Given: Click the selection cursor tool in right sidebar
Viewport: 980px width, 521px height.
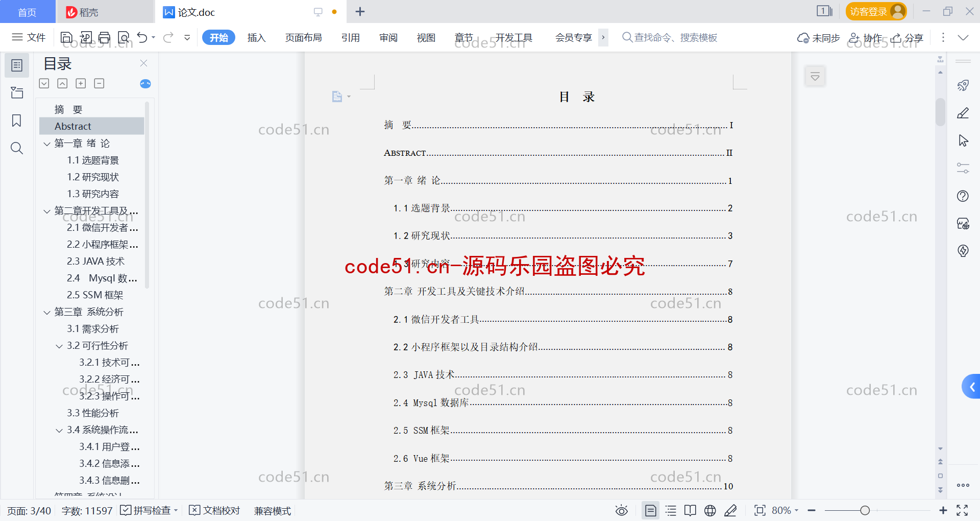Looking at the screenshot, I should [x=963, y=140].
